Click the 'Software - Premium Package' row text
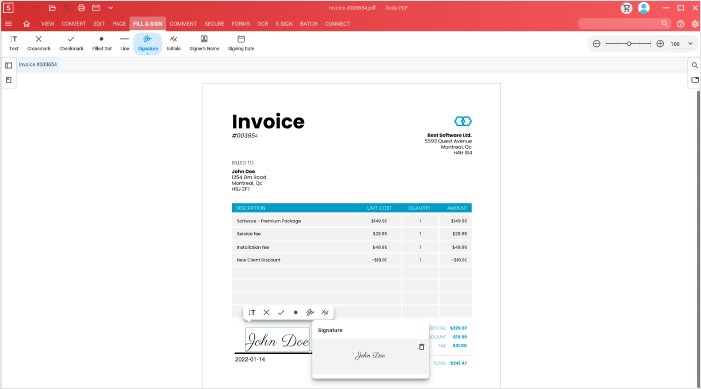Image resolution: width=701 pixels, height=389 pixels. (x=269, y=221)
